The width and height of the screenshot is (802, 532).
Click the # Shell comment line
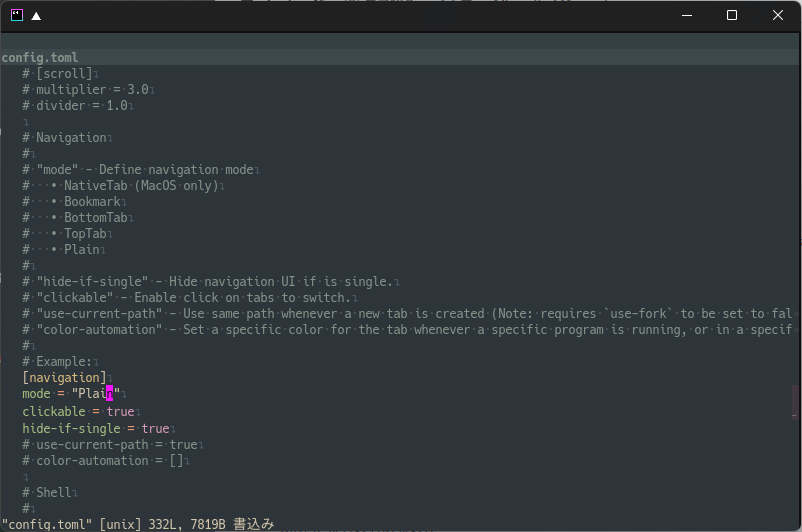point(47,493)
